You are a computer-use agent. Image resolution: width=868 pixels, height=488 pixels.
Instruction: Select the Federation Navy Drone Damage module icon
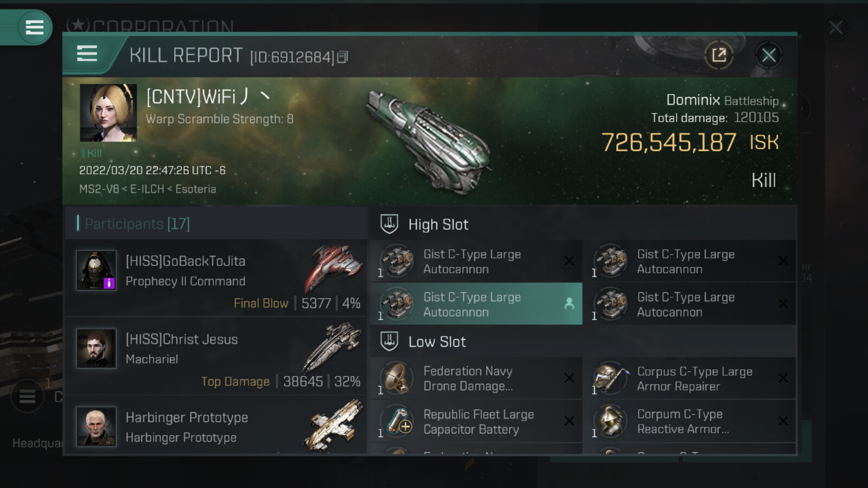pos(397,378)
